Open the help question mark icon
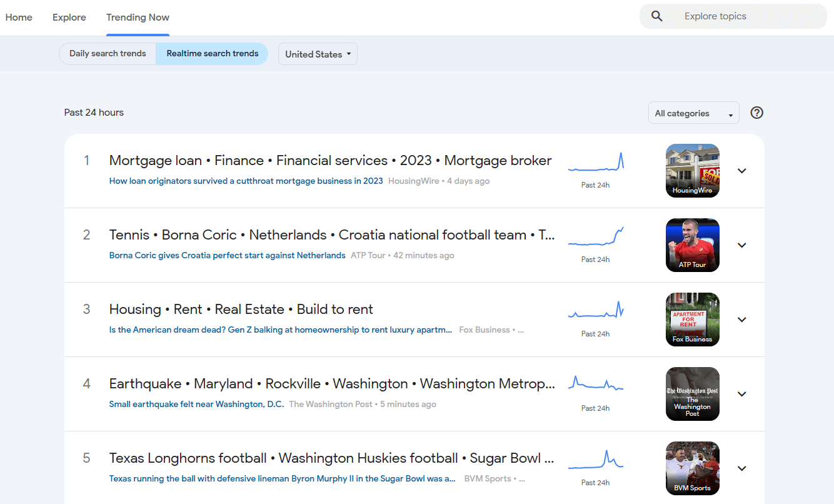834x504 pixels. click(x=756, y=113)
